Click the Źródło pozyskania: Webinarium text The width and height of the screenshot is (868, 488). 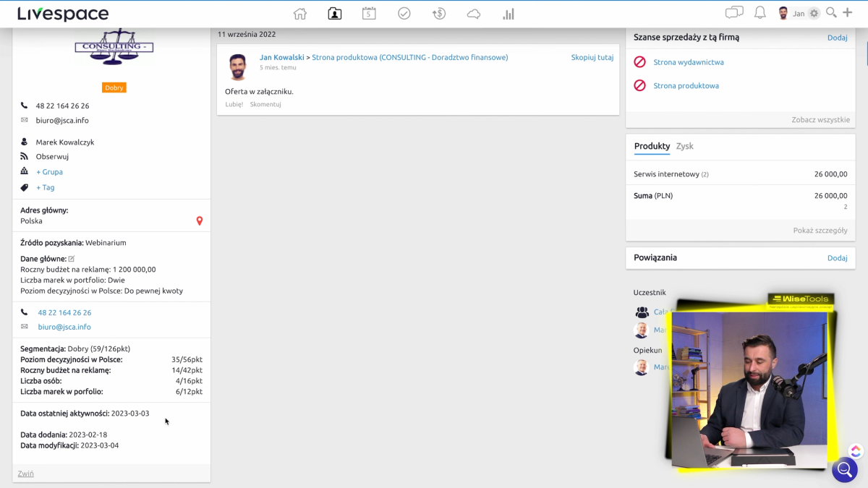[x=73, y=243]
